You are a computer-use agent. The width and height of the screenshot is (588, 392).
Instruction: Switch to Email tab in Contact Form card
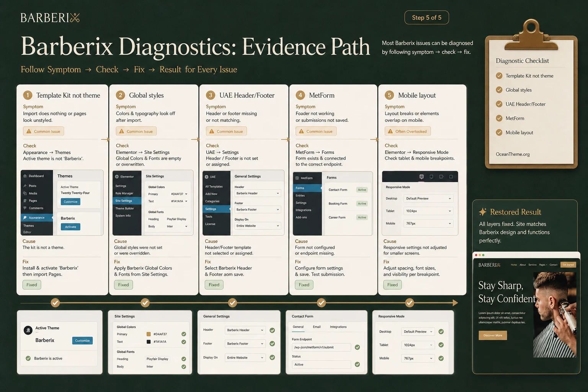[x=317, y=327]
